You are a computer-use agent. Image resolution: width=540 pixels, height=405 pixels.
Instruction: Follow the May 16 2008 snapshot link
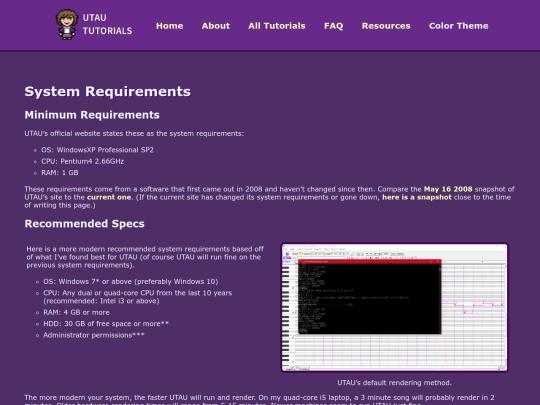click(448, 189)
